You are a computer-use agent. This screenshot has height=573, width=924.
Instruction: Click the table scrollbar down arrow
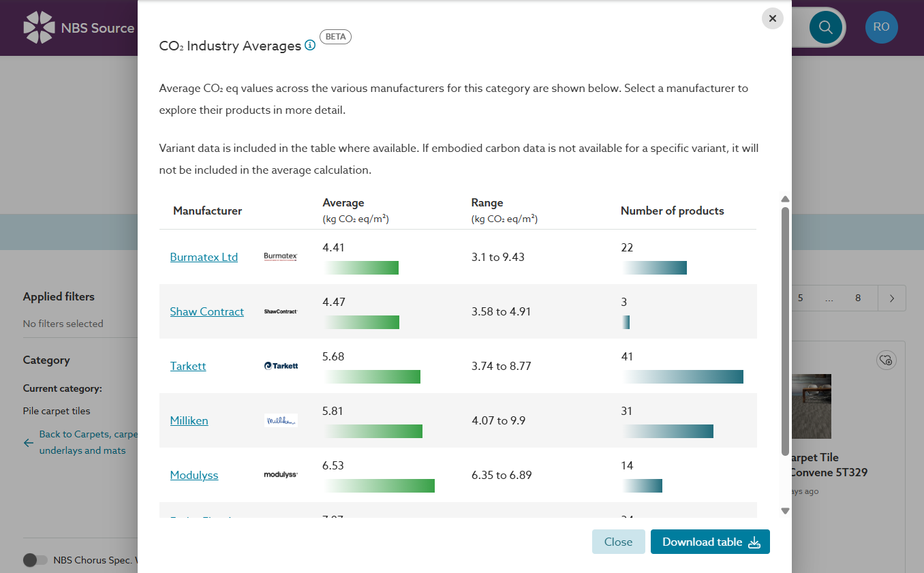coord(785,510)
